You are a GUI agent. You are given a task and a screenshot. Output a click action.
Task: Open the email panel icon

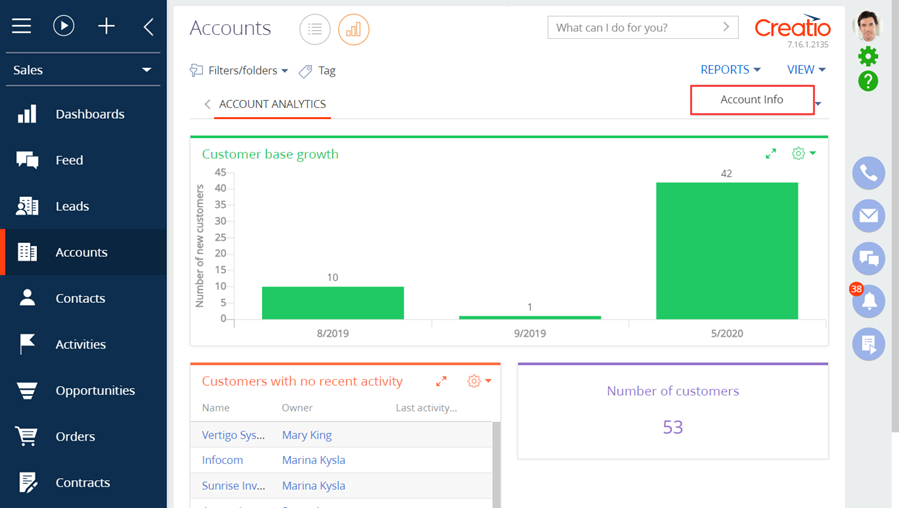868,216
